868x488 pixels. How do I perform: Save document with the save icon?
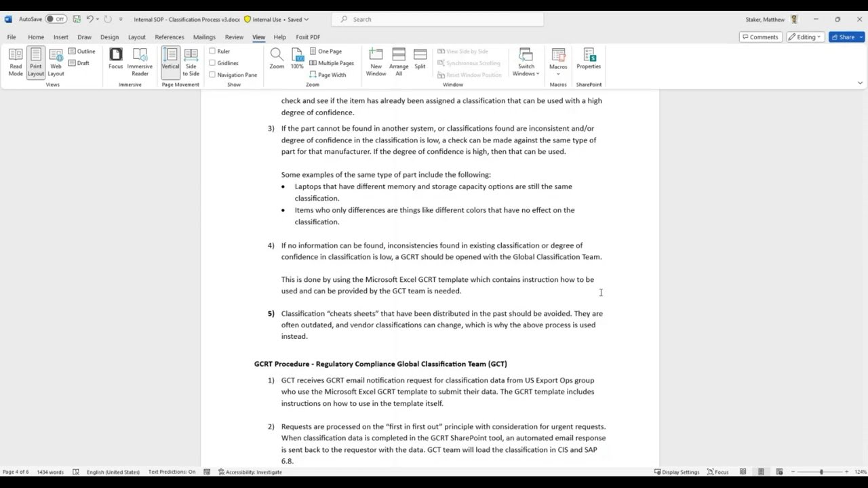tap(77, 19)
